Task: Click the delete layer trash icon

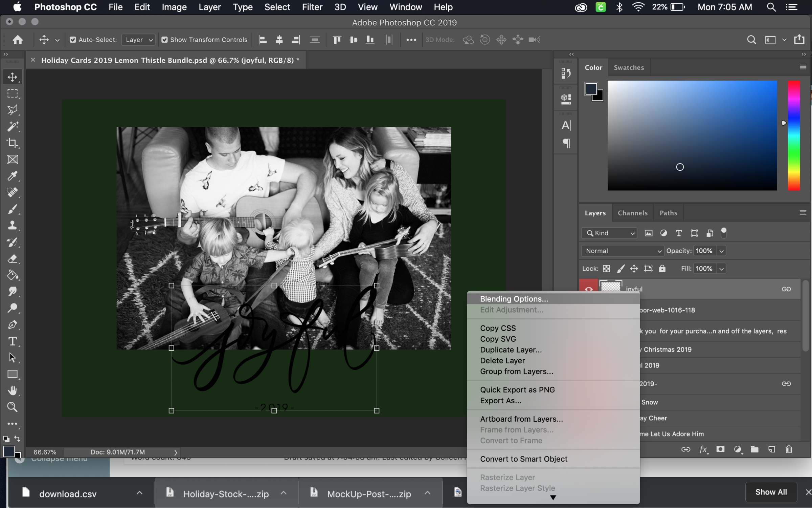Action: [789, 449]
